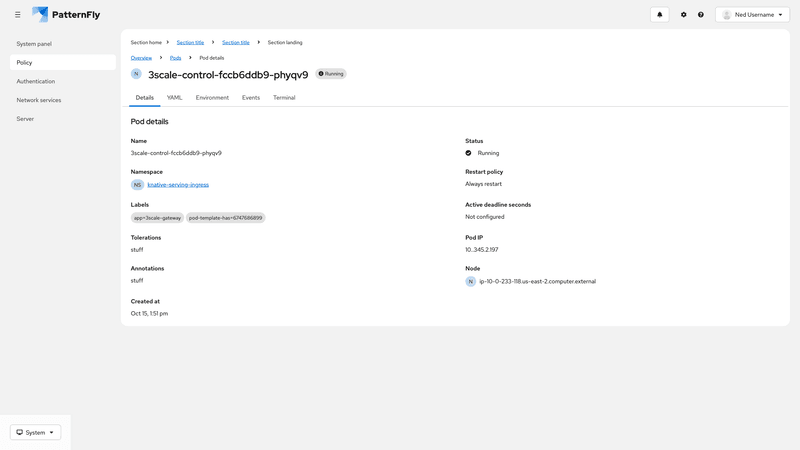
Task: Open the settings gear icon
Action: coord(684,15)
